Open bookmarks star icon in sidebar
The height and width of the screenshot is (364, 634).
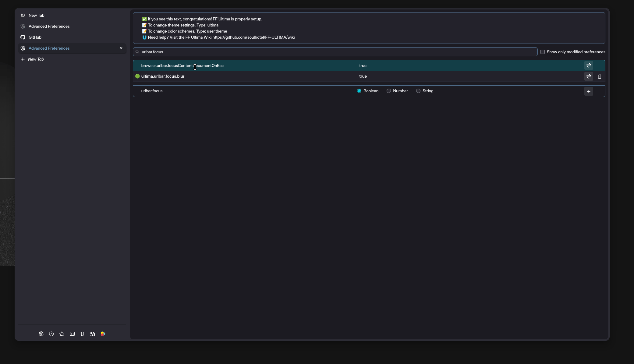tap(62, 334)
